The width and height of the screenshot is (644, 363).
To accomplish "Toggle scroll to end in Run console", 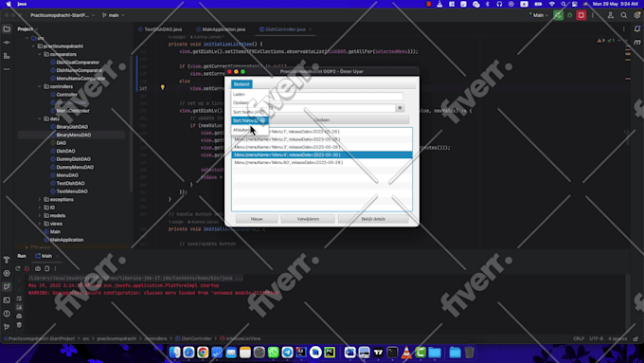I will point(19,307).
